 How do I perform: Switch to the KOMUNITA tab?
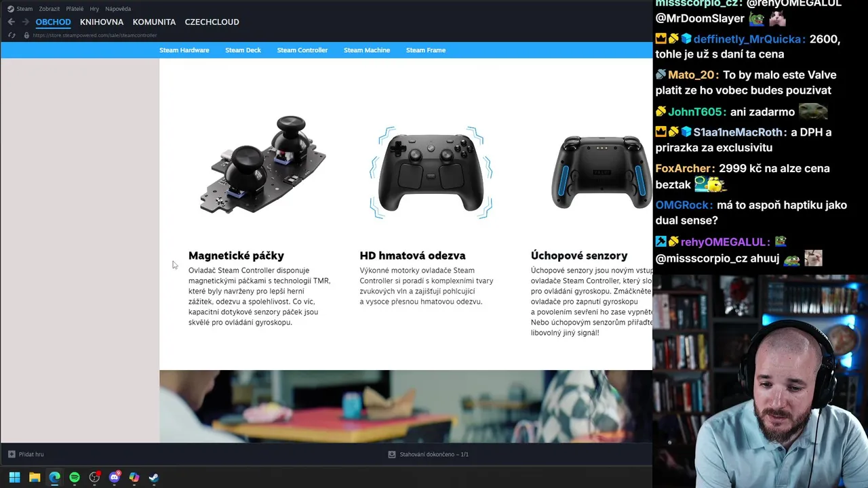pyautogui.click(x=154, y=22)
